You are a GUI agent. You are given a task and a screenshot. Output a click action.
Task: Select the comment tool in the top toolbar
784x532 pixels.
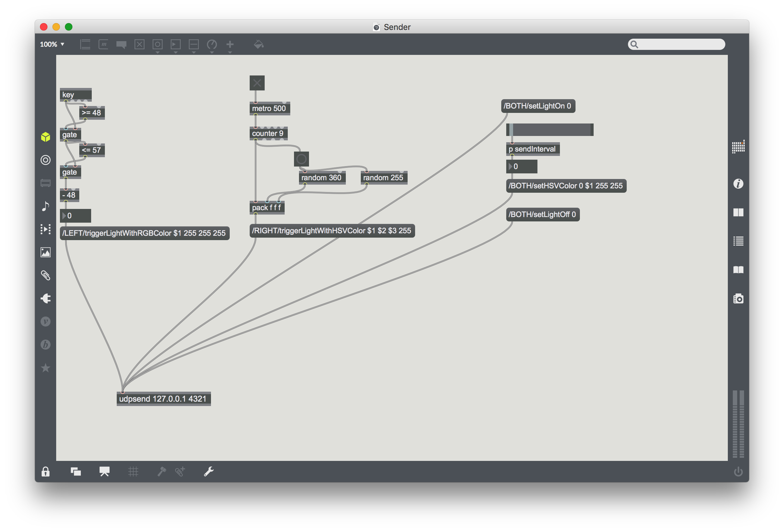coord(121,44)
